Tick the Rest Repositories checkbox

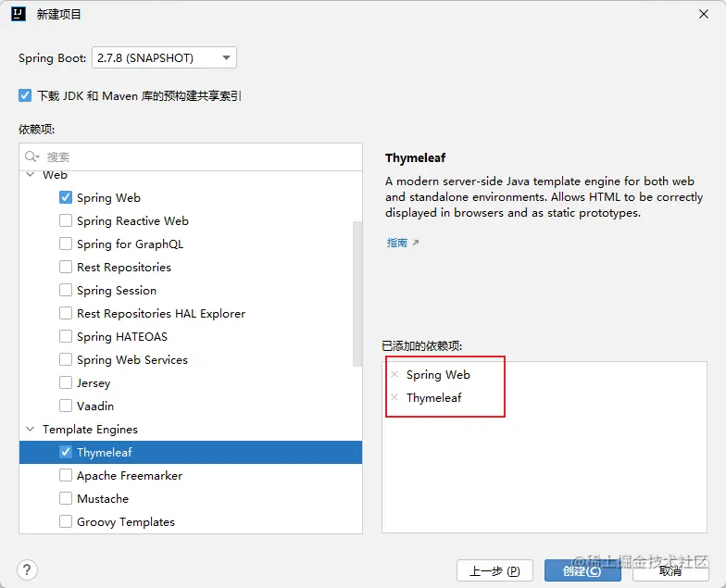tap(66, 267)
